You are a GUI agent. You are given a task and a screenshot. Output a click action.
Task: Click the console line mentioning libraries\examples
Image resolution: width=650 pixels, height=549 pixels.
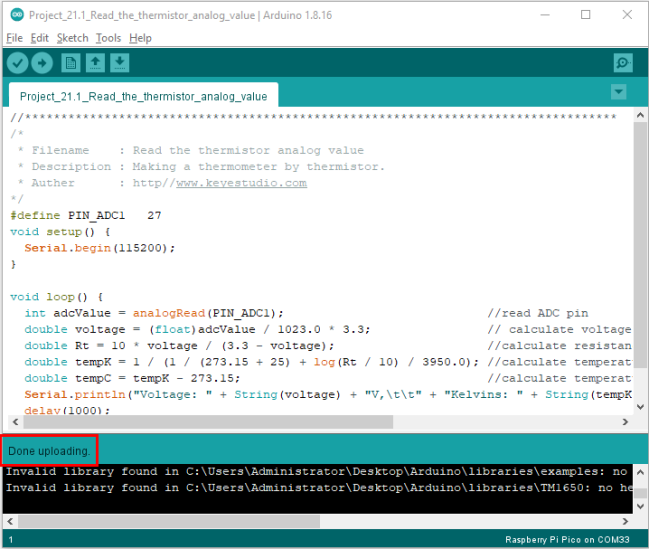(x=316, y=471)
